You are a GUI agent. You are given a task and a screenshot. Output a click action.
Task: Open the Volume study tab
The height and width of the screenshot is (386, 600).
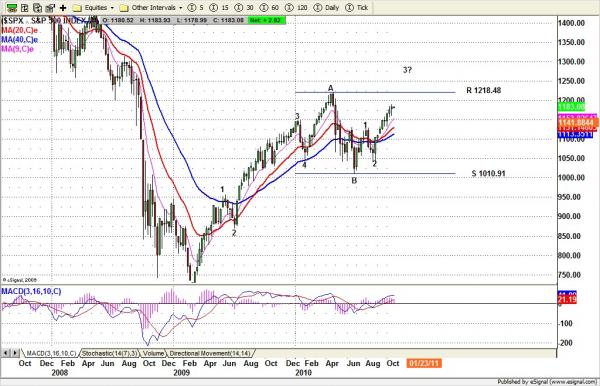153,353
